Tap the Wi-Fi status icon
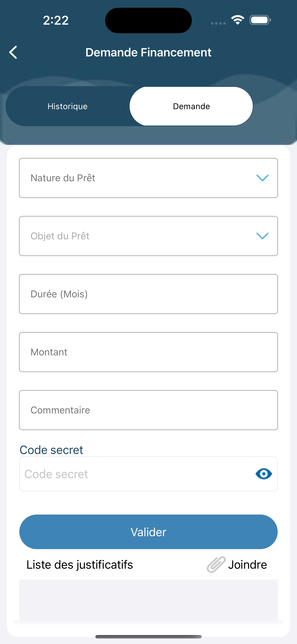Image resolution: width=297 pixels, height=644 pixels. [x=238, y=20]
